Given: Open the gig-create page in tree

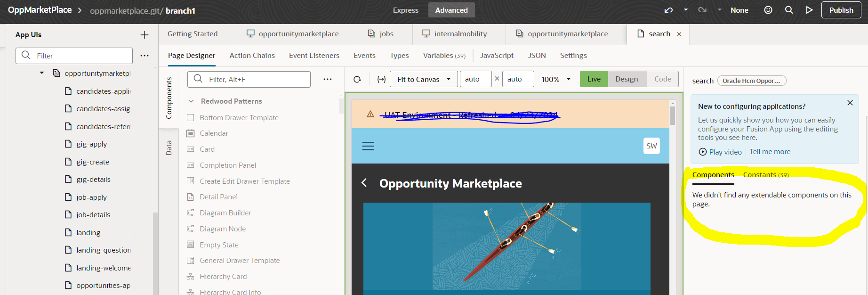Looking at the screenshot, I should (x=92, y=162).
